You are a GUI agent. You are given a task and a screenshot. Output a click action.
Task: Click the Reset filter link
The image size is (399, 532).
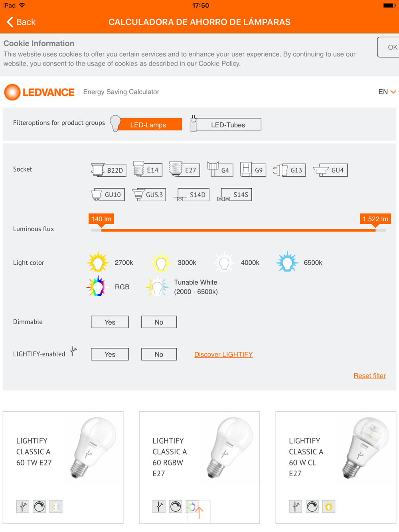369,376
